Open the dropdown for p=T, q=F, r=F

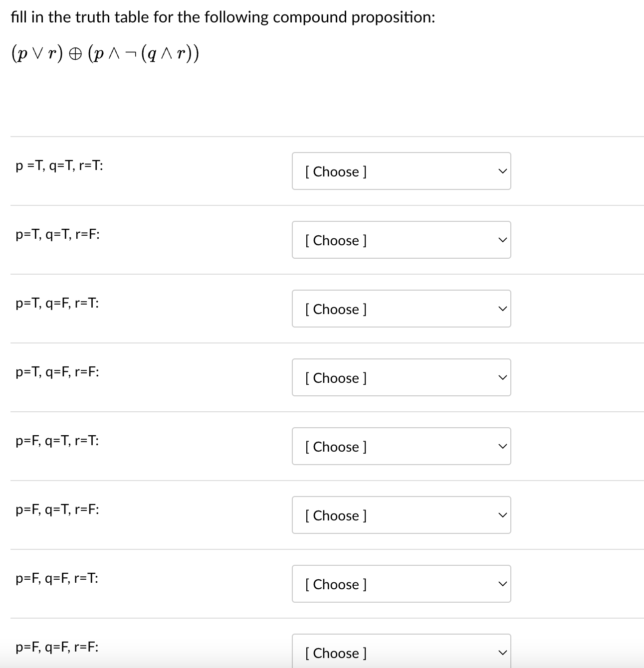[401, 377]
